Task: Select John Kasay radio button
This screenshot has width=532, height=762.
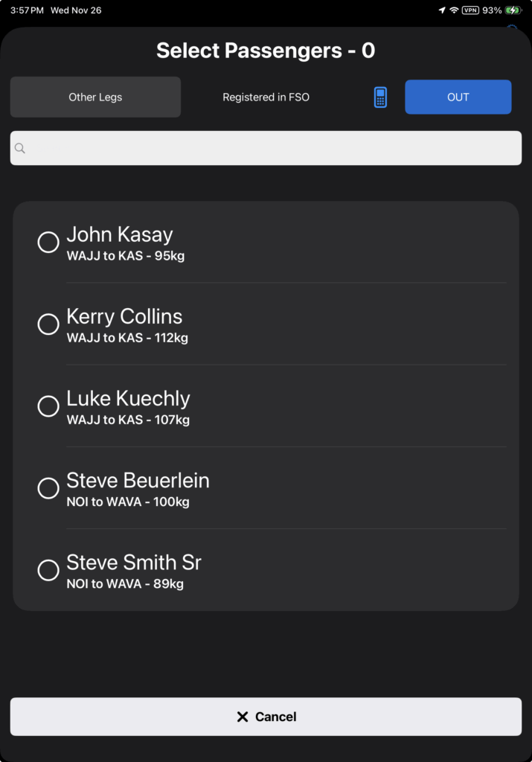Action: [48, 242]
